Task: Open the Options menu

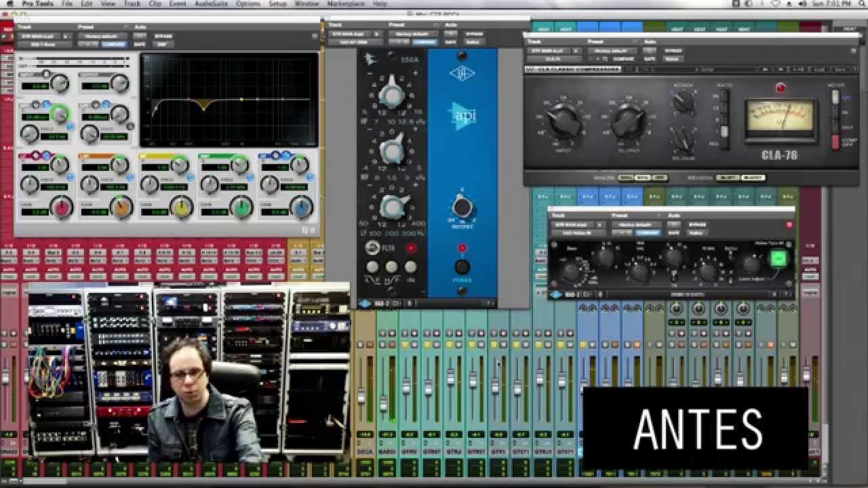Action: (248, 4)
